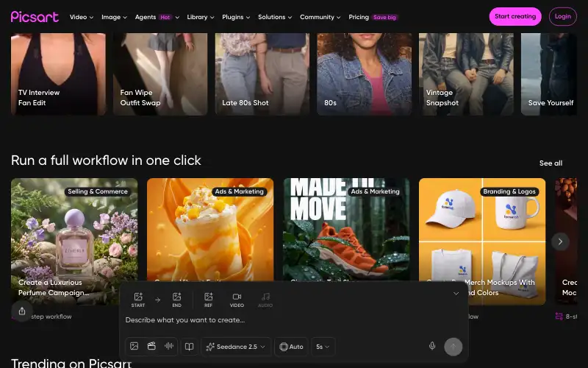Expand the Plugins menu
588x368 pixels.
click(236, 17)
